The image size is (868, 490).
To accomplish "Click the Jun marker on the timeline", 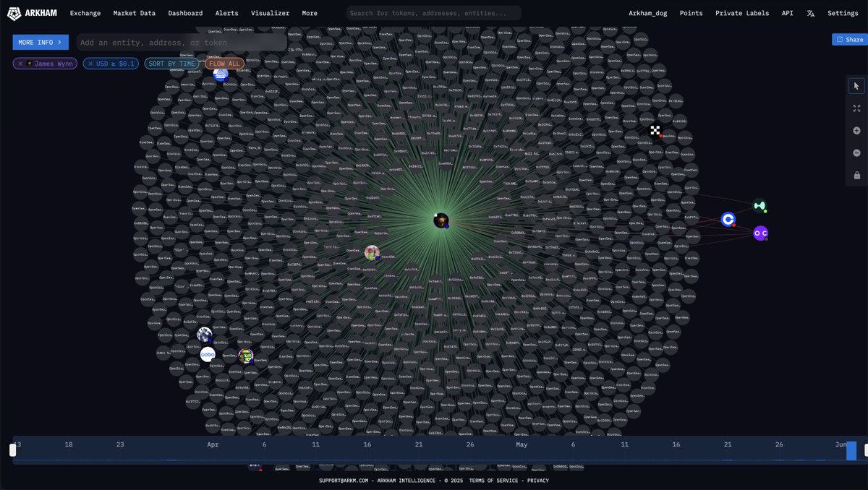I will 841,444.
